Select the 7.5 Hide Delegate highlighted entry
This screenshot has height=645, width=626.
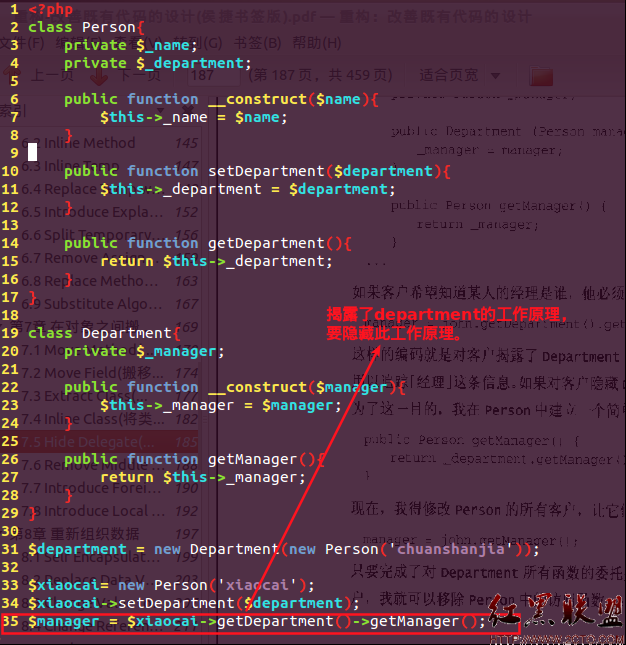click(x=111, y=442)
